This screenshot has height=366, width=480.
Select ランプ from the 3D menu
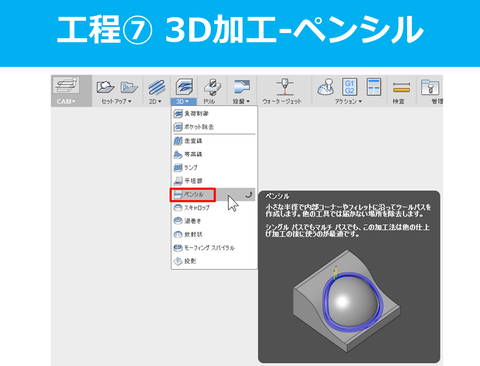pyautogui.click(x=214, y=168)
